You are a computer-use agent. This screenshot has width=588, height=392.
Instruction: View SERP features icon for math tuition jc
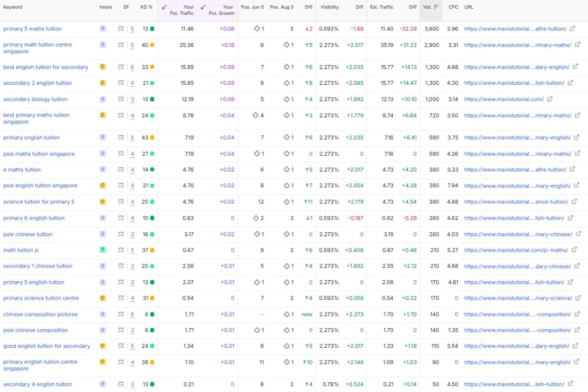point(121,250)
